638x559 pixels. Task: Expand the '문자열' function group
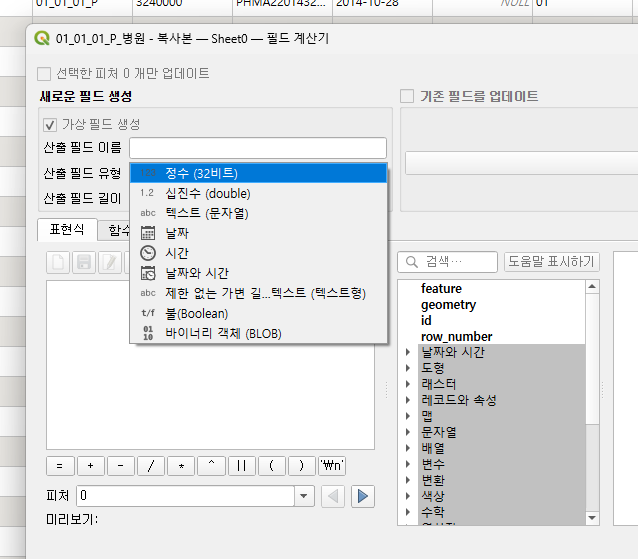pyautogui.click(x=408, y=432)
